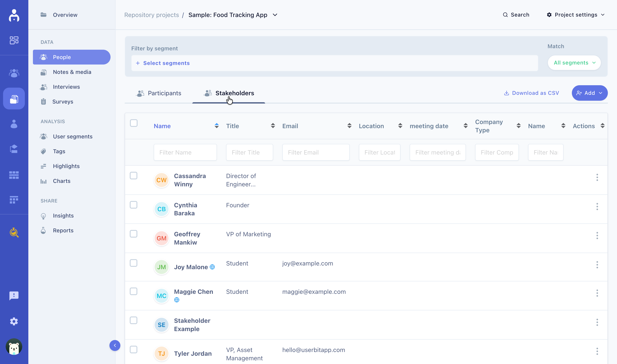Open the flow diagram icon in left sidebar
This screenshot has width=617, height=364.
tap(14, 149)
